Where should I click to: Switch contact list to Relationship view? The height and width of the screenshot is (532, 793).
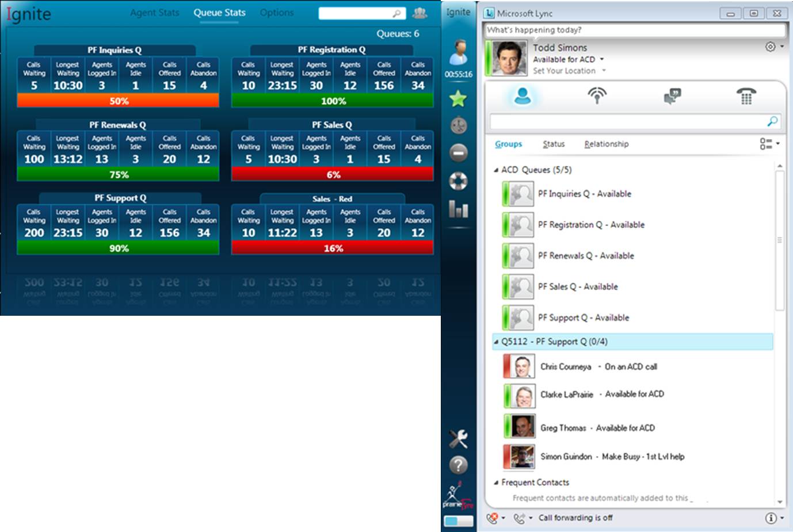[607, 144]
